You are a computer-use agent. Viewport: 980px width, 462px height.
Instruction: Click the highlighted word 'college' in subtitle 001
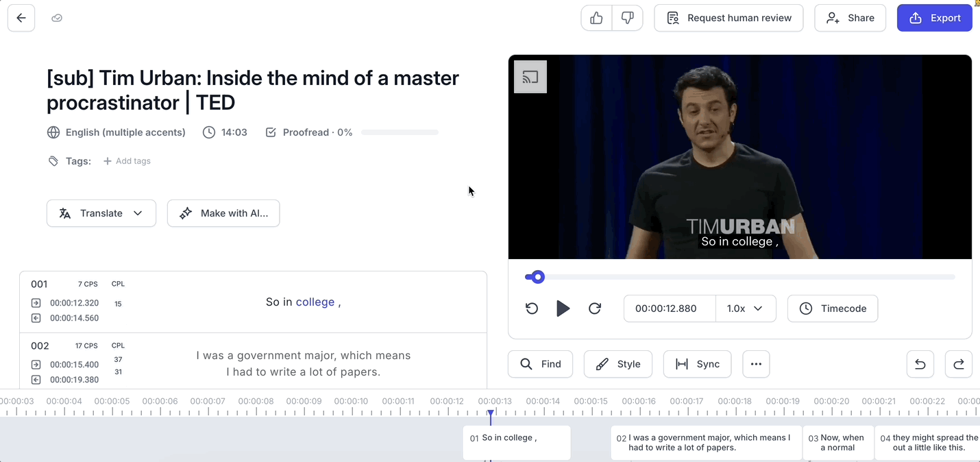[x=315, y=302]
